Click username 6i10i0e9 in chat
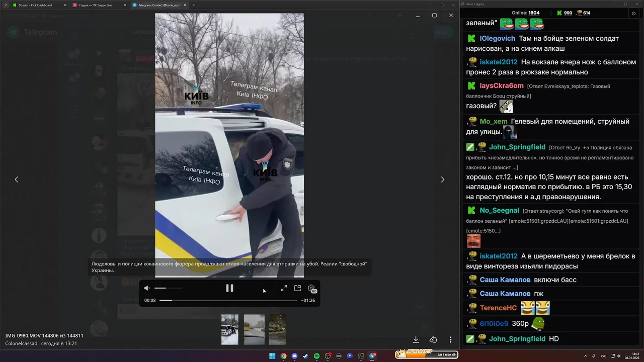 pos(494,323)
